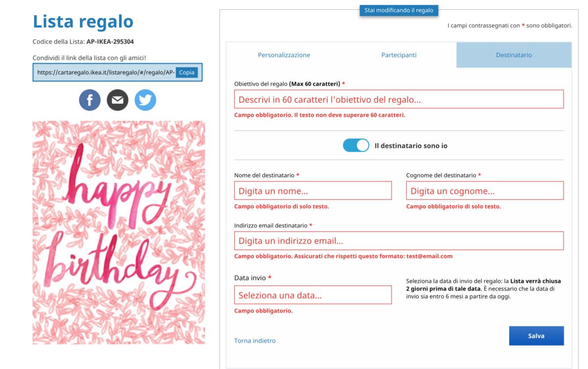Share the list on Facebook
Image resolution: width=588 pixels, height=369 pixels.
pyautogui.click(x=90, y=100)
